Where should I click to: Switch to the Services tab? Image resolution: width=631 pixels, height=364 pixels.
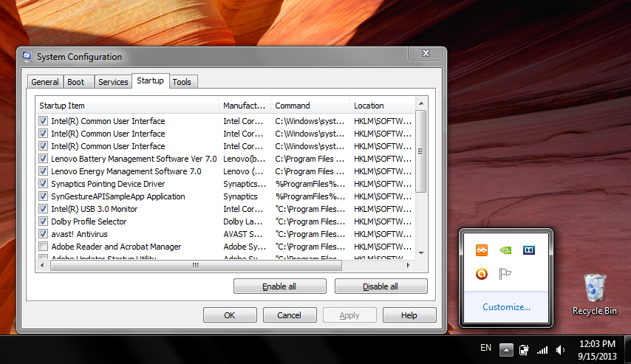[113, 82]
